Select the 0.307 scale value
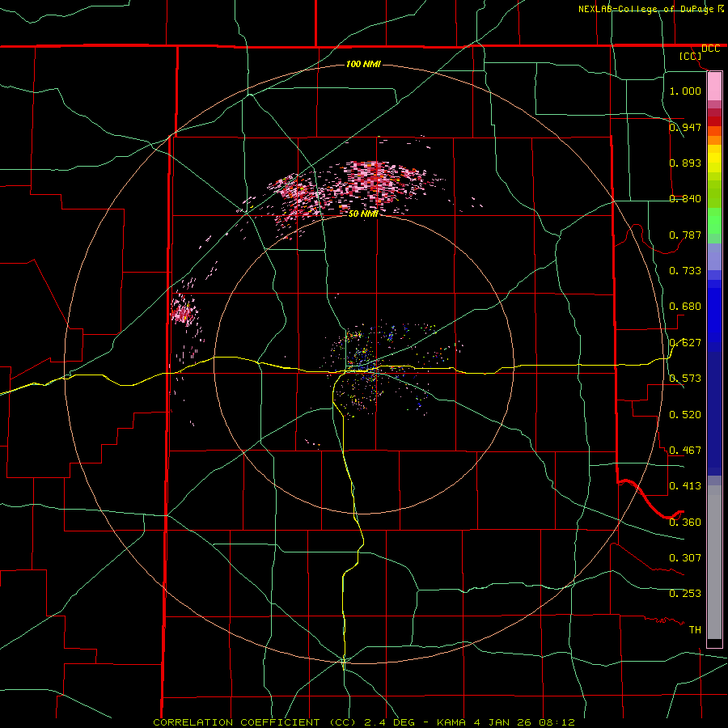This screenshot has height=728, width=728. point(685,557)
